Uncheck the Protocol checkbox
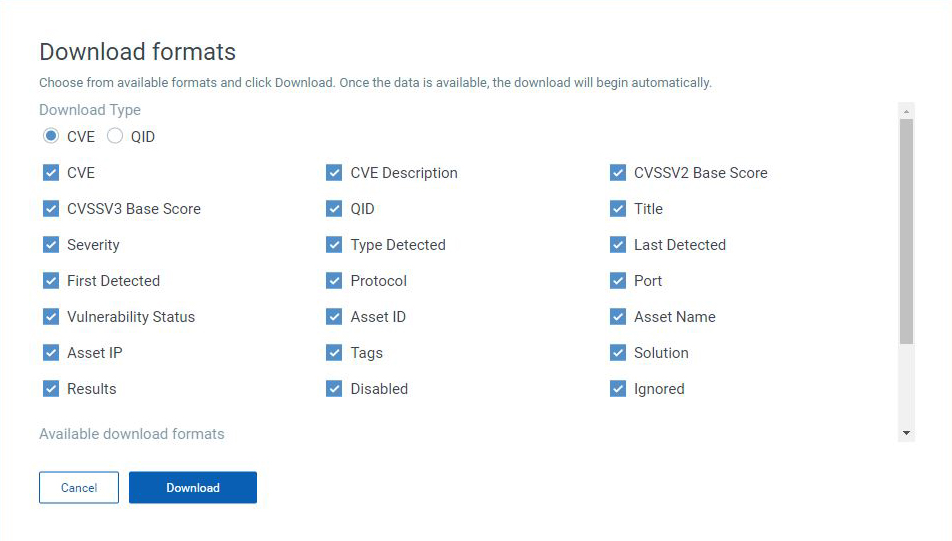Screen dimensions: 952x541 coord(334,281)
